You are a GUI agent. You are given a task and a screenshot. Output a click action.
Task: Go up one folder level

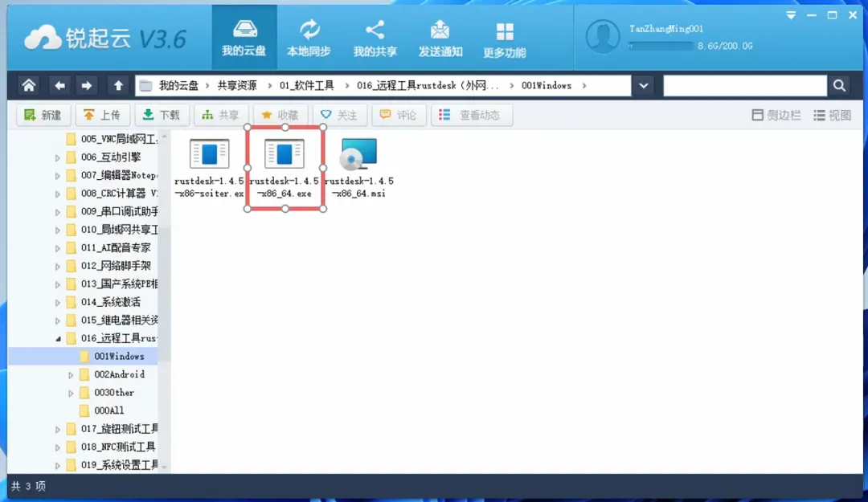click(118, 85)
